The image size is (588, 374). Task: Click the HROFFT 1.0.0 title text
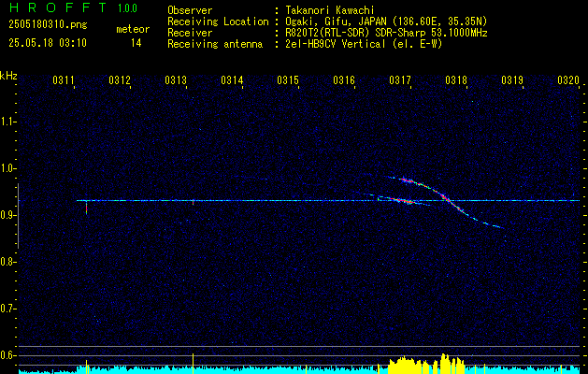coord(74,7)
